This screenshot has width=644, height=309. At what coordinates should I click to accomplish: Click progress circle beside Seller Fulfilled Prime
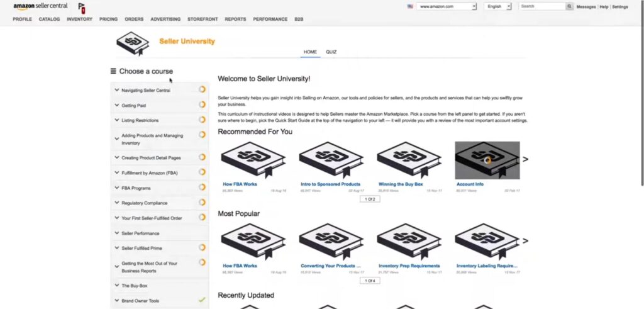202,247
